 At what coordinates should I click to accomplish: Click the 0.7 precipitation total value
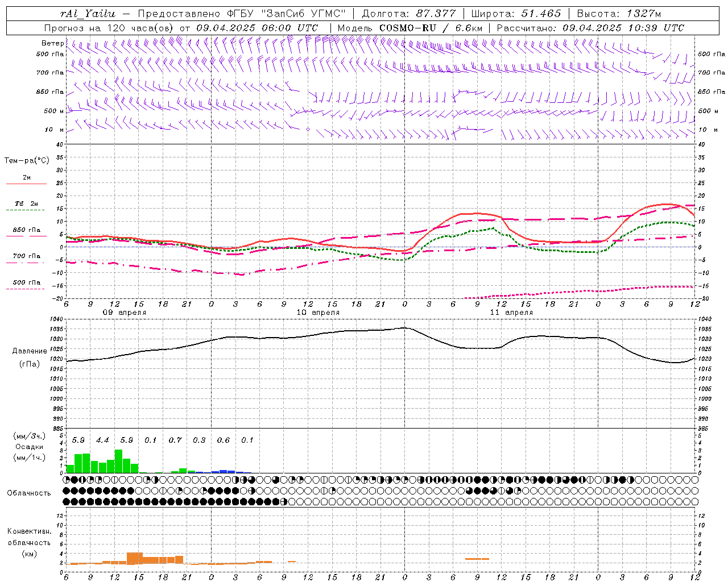point(175,440)
